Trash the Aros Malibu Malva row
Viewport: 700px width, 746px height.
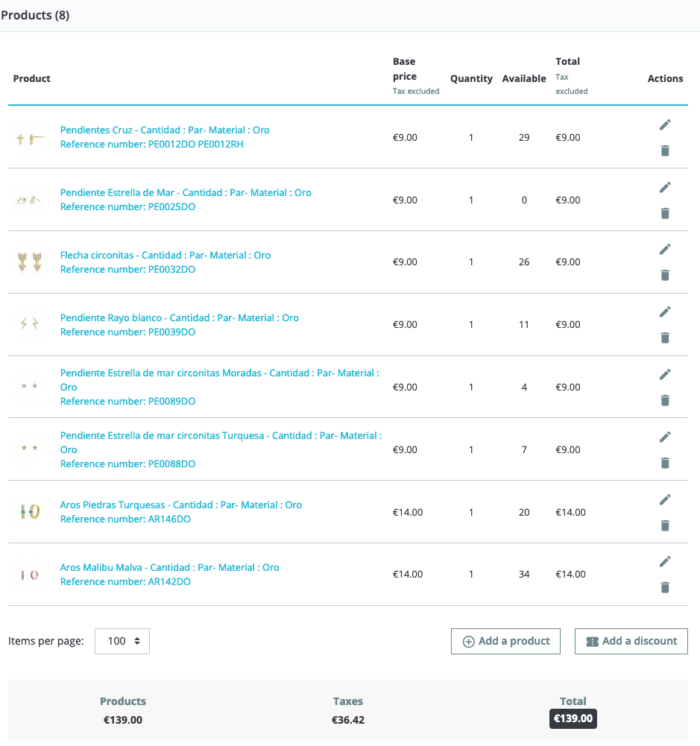coord(665,587)
